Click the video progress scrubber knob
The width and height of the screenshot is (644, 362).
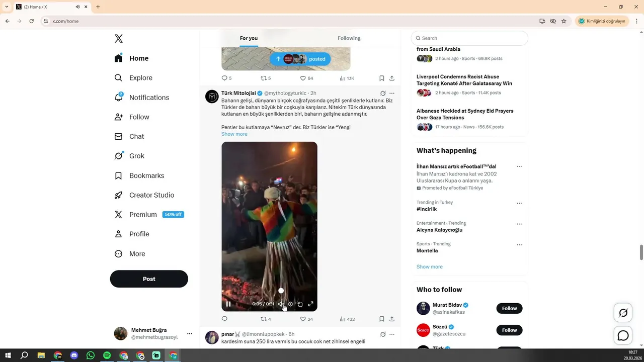(281, 291)
